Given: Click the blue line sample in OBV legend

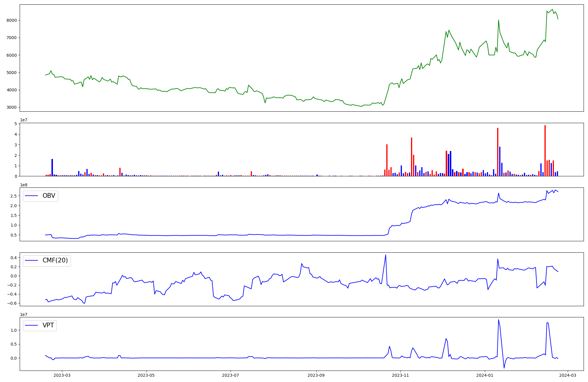Looking at the screenshot, I should 32,196.
